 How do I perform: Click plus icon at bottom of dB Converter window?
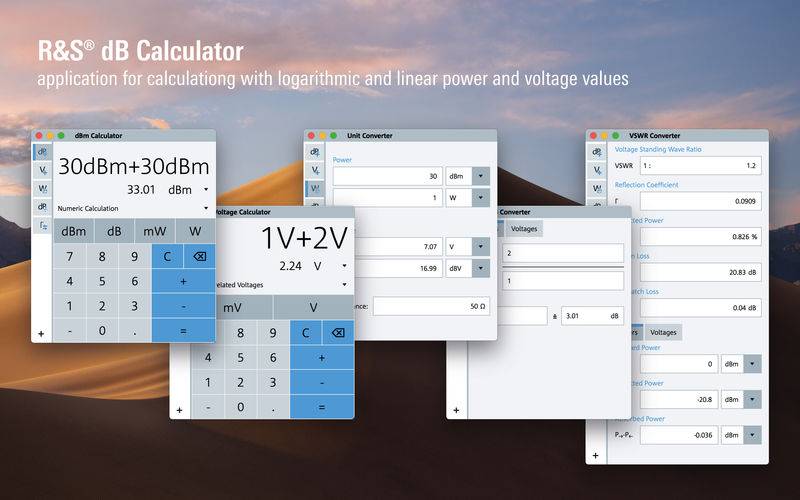click(x=456, y=410)
